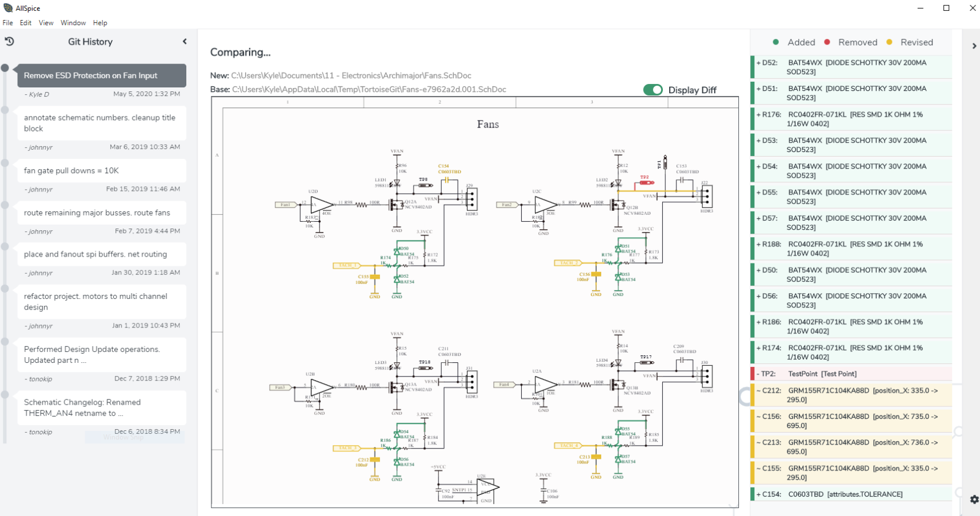
Task: Select the revised C155 capacitor entry
Action: (851, 473)
